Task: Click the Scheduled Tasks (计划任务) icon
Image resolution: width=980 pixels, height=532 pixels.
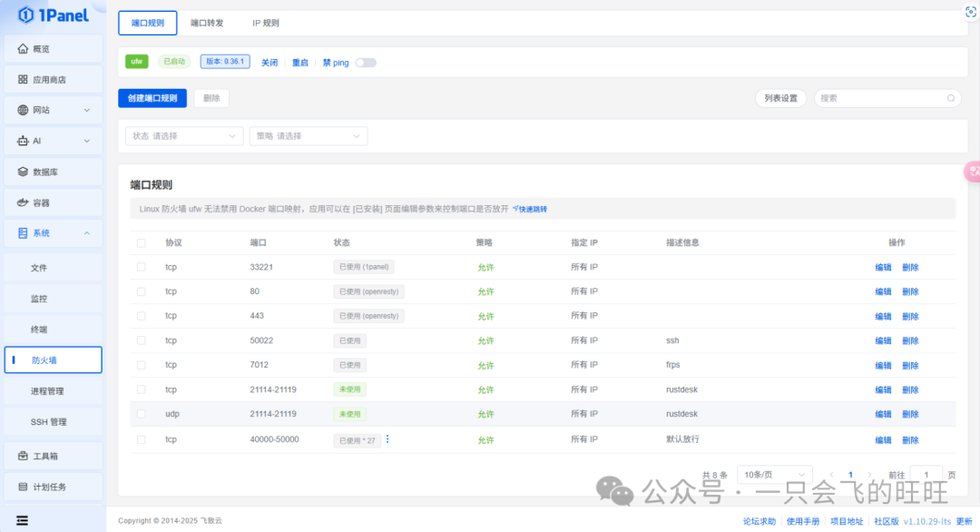Action: [23, 487]
